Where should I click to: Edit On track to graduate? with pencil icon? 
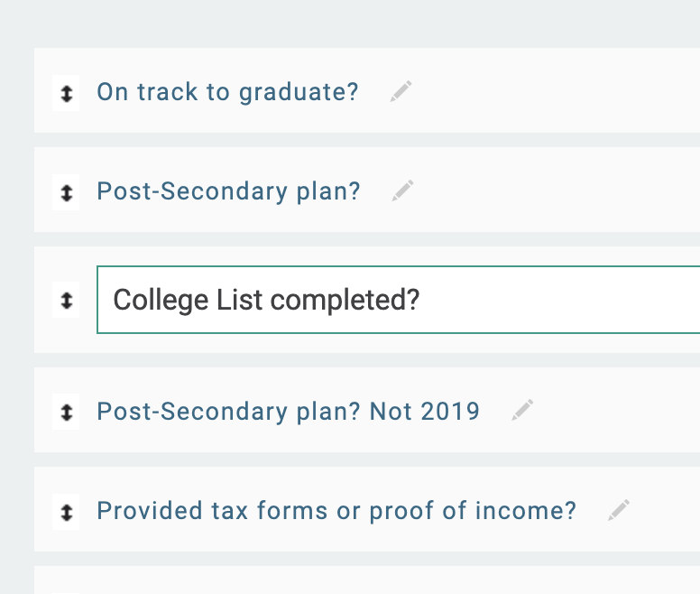401,91
